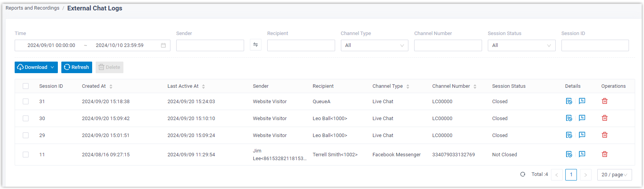Tick the checkbox for session 31
644x189 pixels.
tap(26, 102)
